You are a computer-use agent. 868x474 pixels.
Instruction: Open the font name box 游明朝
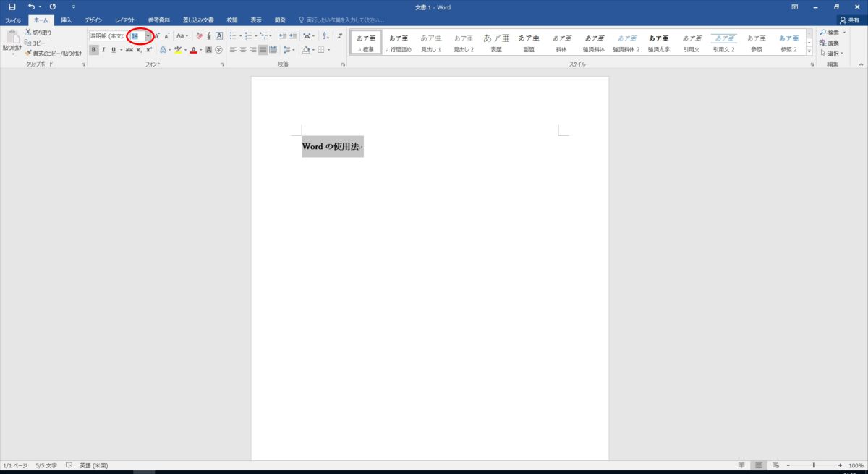click(107, 35)
